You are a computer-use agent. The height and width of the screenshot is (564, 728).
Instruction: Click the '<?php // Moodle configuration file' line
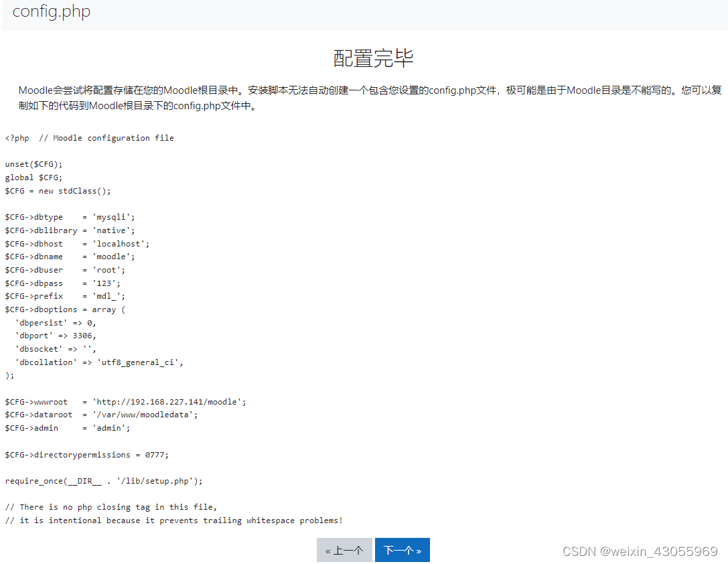pyautogui.click(x=90, y=138)
